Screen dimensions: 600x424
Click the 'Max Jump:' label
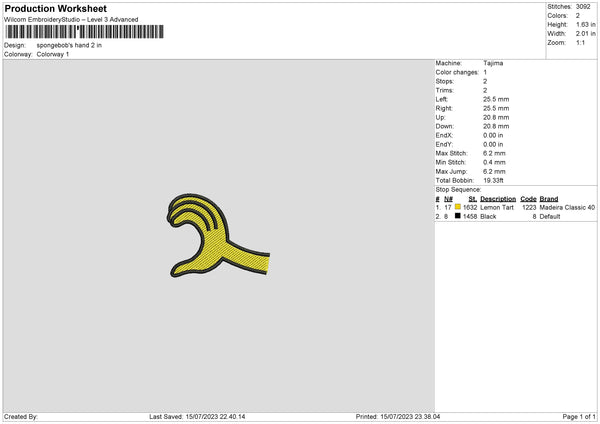pyautogui.click(x=451, y=171)
